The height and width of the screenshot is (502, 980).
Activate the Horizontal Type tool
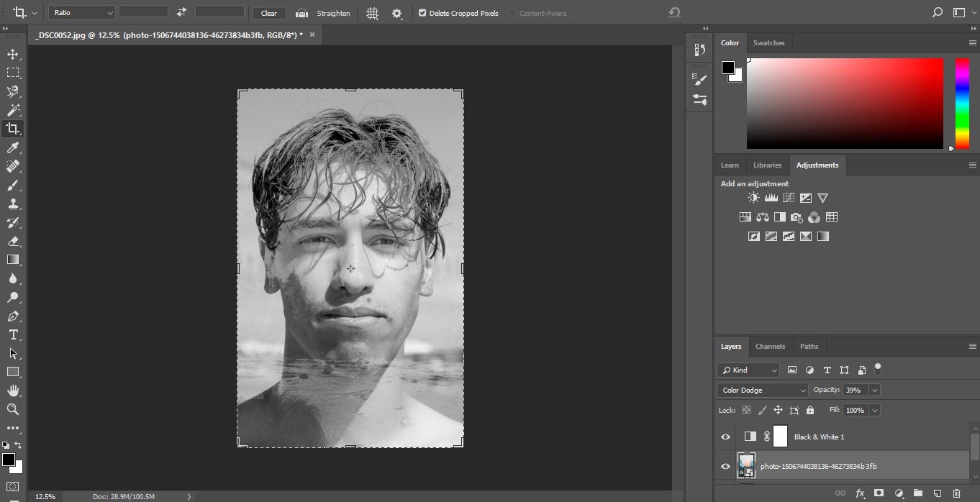(x=13, y=334)
